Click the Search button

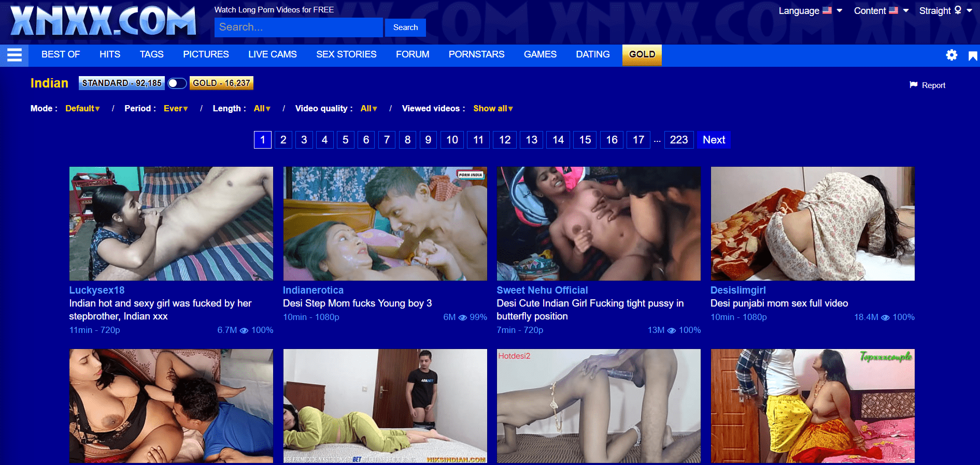click(x=405, y=27)
